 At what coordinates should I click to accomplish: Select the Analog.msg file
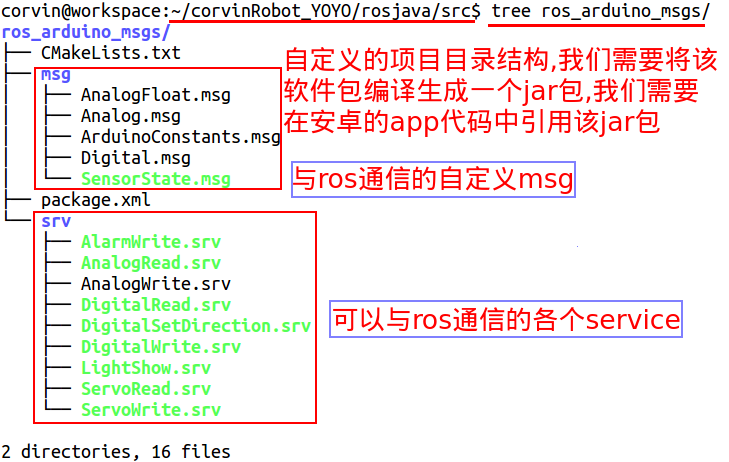tap(131, 116)
